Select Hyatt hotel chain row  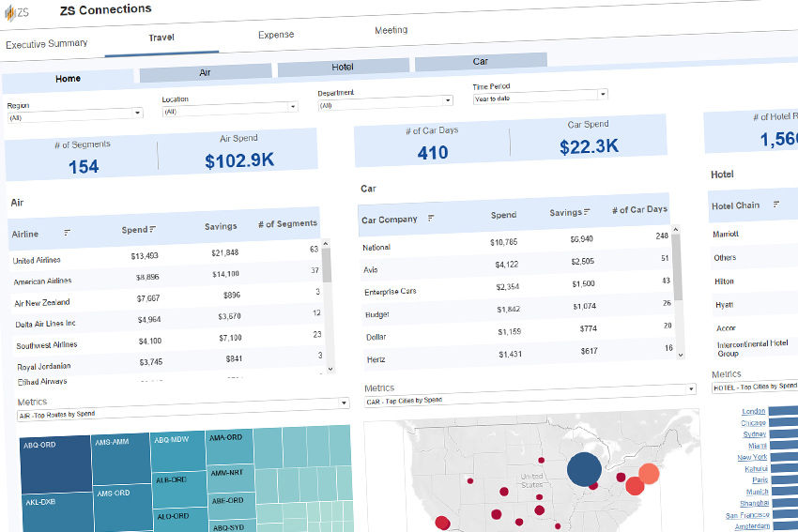coord(755,304)
